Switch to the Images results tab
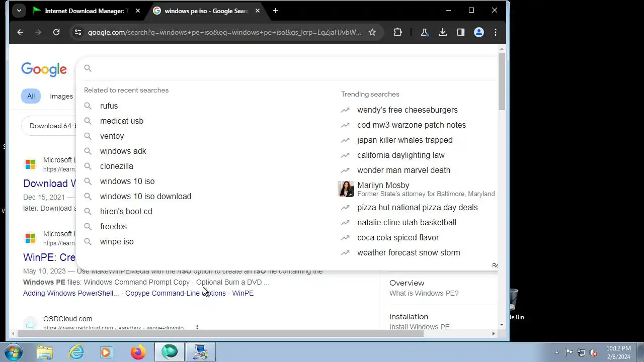 pyautogui.click(x=61, y=96)
